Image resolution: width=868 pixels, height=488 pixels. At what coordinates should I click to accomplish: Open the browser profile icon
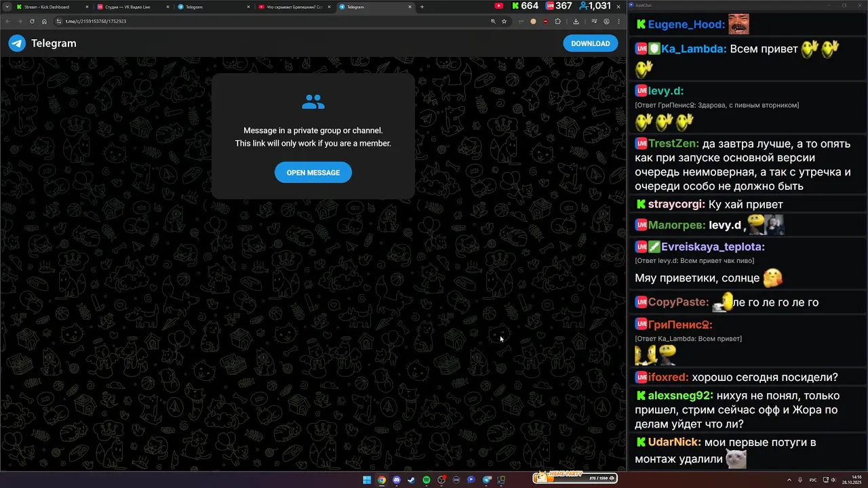[x=606, y=21]
